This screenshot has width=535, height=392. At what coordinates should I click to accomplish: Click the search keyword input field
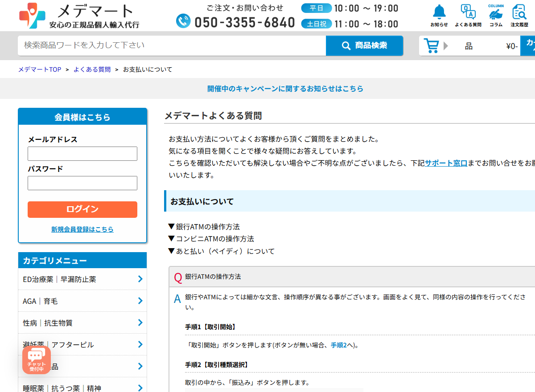click(x=172, y=45)
